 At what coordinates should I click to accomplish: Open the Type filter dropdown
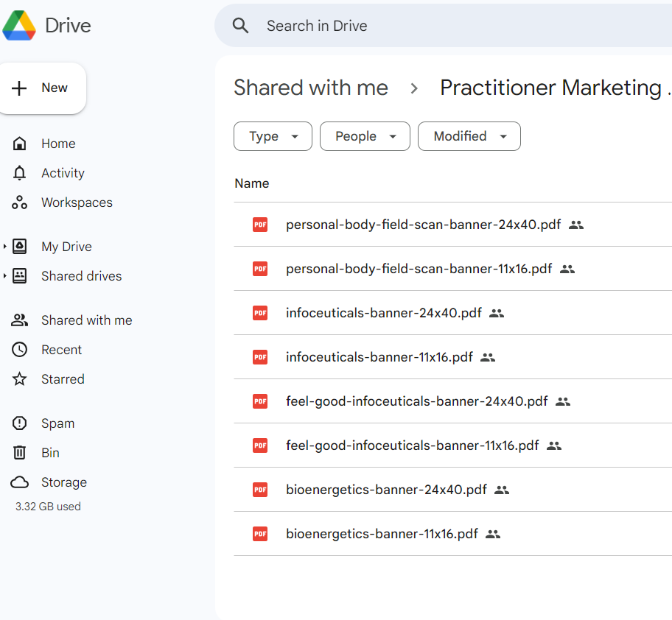pyautogui.click(x=273, y=136)
